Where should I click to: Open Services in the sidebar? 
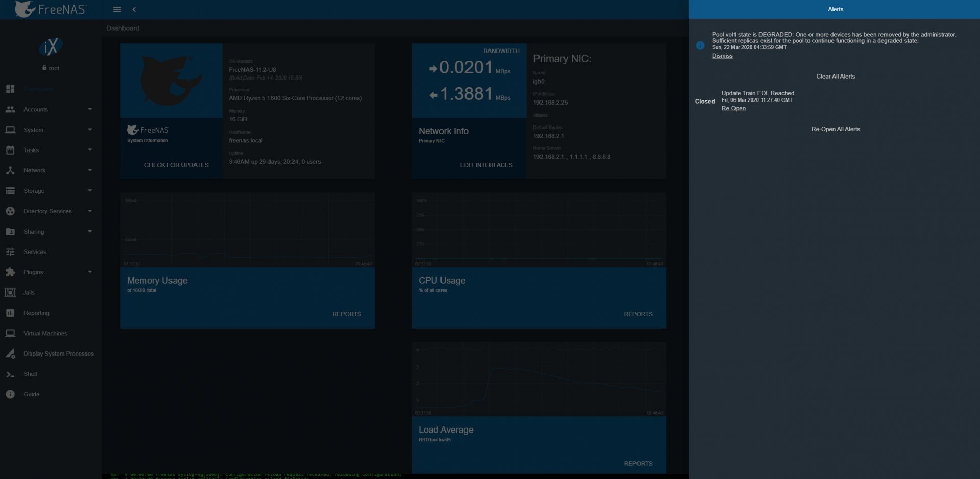tap(35, 252)
